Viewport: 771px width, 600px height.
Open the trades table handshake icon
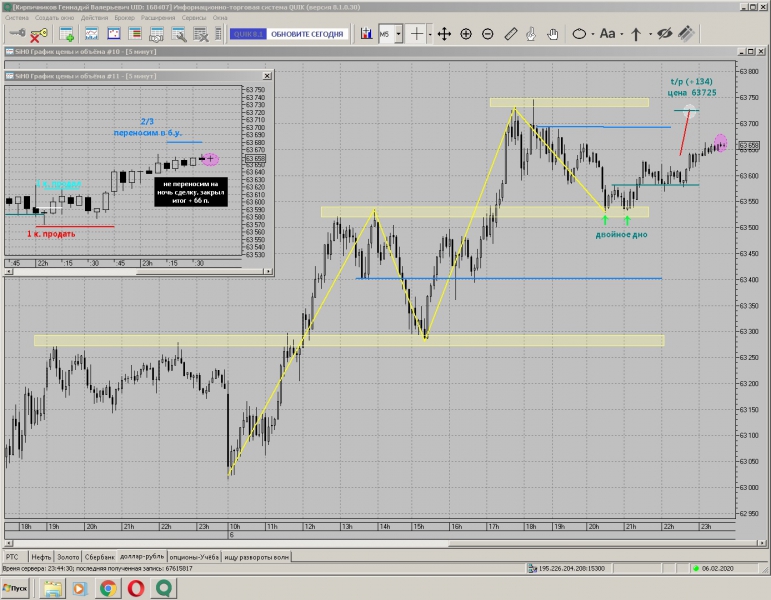pos(156,34)
